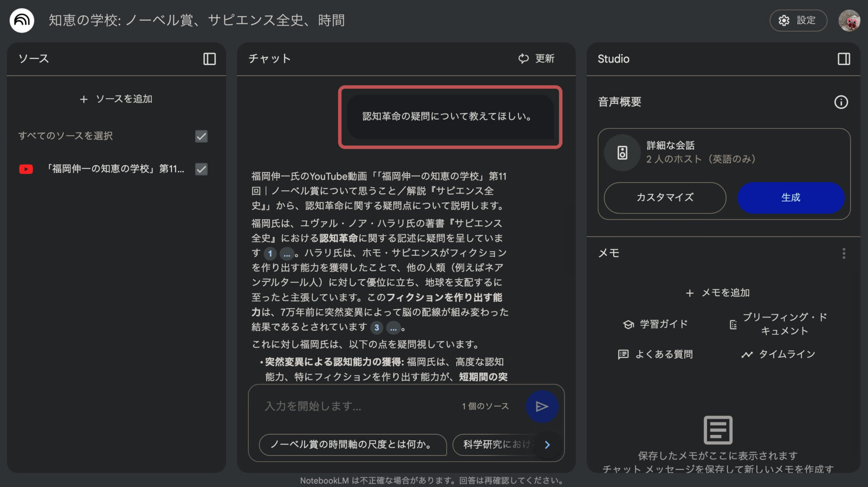
Task: Click citation number 3 chip
Action: point(377,328)
